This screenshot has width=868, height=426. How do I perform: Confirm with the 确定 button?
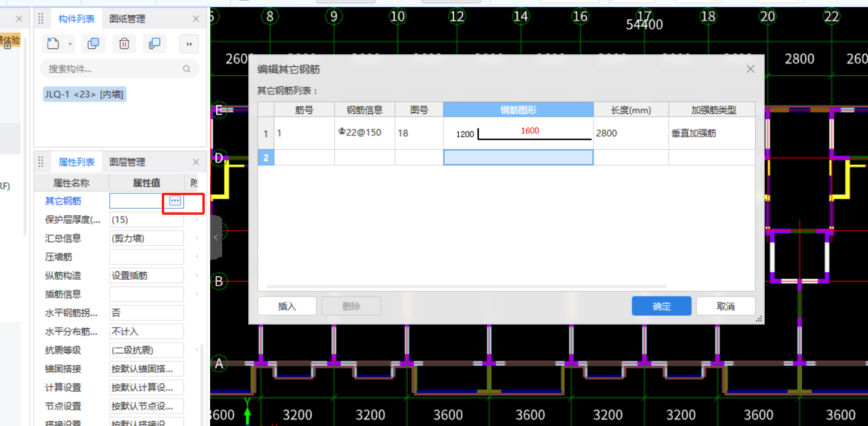click(661, 306)
